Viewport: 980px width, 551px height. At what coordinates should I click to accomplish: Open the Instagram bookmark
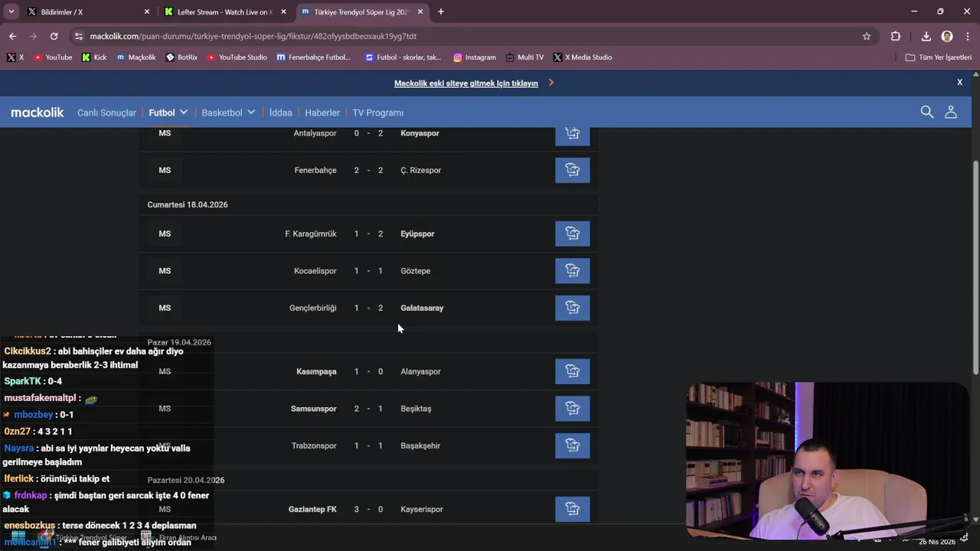click(475, 57)
